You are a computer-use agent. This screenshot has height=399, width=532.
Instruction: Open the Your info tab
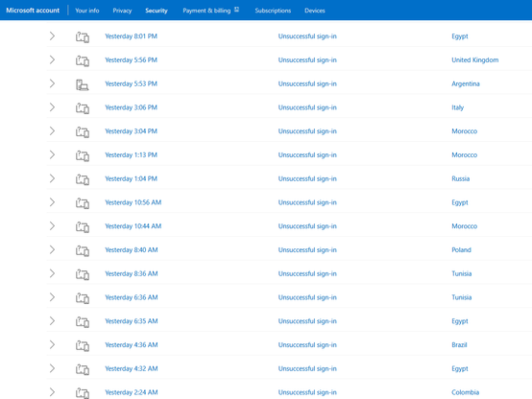point(87,11)
